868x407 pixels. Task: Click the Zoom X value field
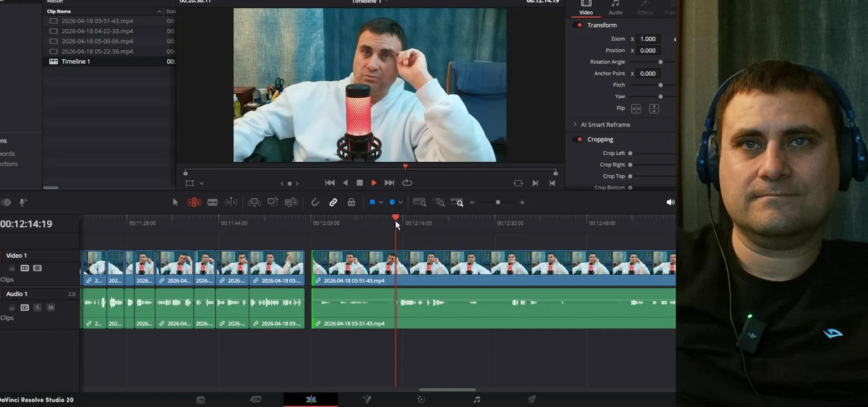[x=648, y=39]
